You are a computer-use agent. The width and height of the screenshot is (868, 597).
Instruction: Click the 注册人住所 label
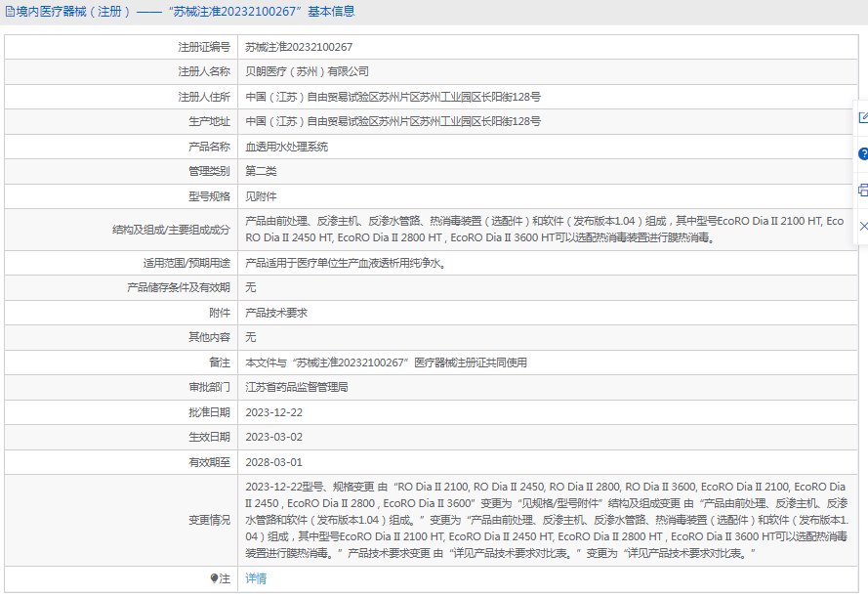204,97
